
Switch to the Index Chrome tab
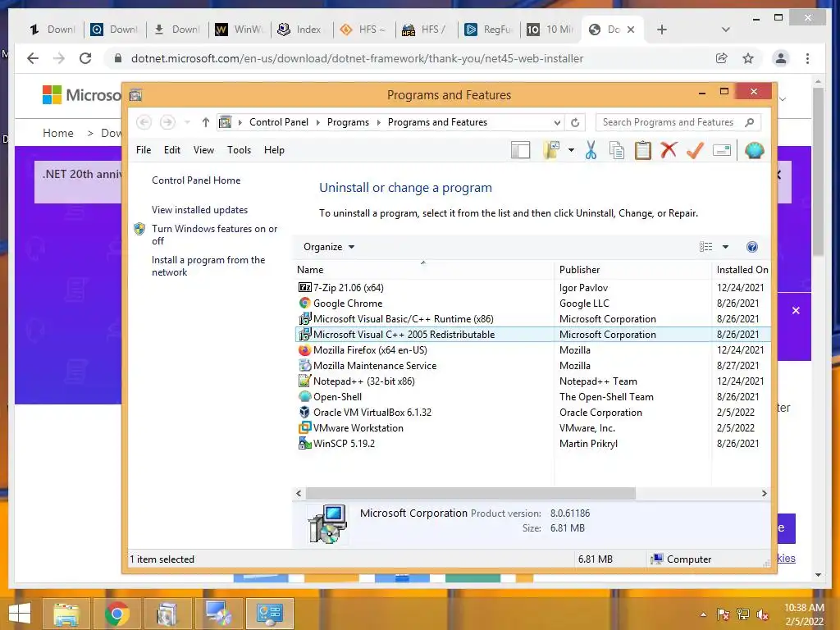coord(302,30)
